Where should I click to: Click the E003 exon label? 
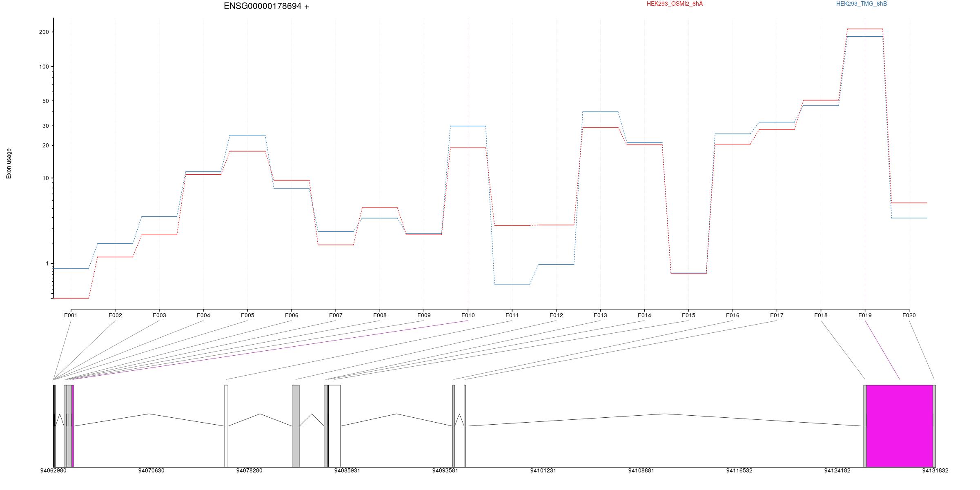click(159, 315)
